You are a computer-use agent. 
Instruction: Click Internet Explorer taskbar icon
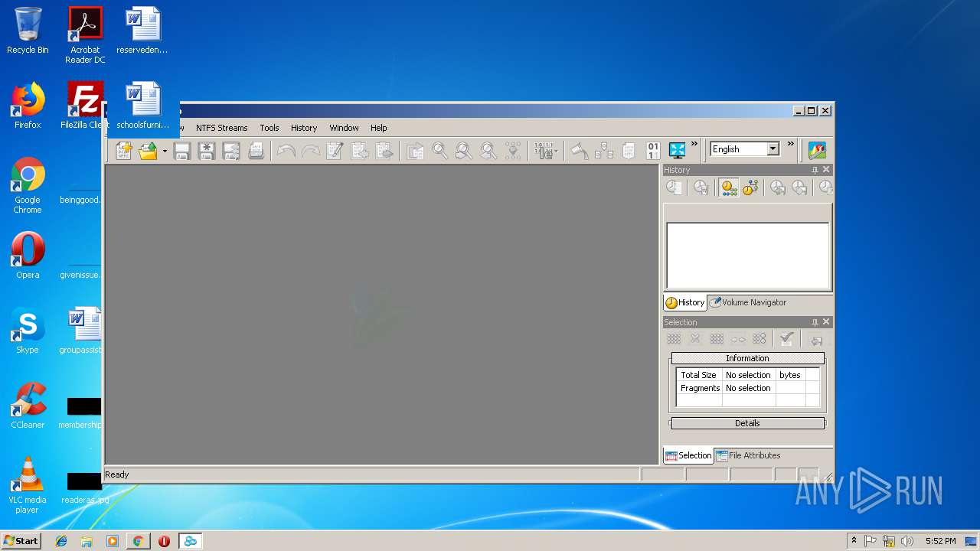tap(61, 541)
